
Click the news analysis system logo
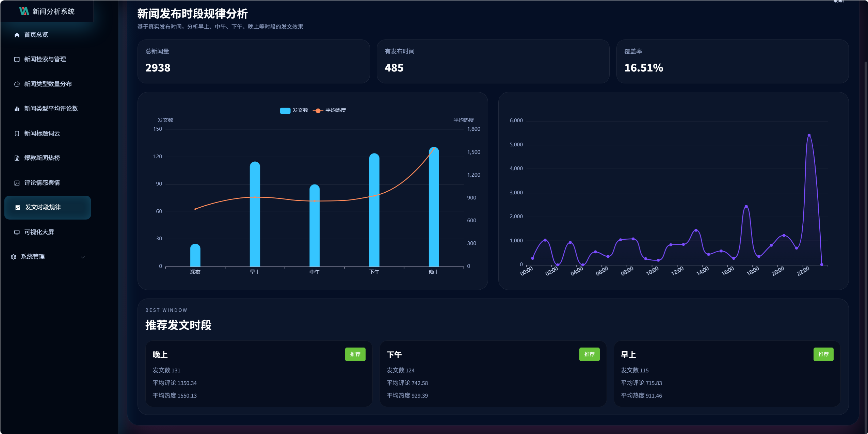point(24,11)
